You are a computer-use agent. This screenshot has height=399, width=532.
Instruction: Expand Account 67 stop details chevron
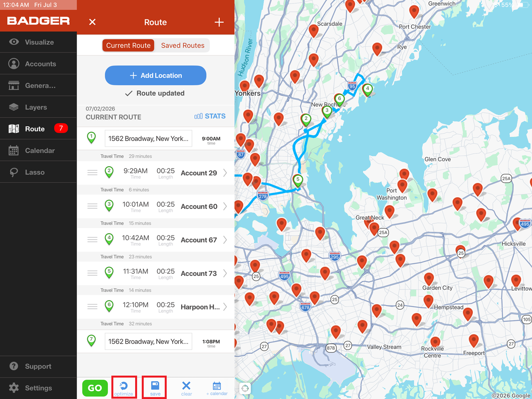click(225, 240)
